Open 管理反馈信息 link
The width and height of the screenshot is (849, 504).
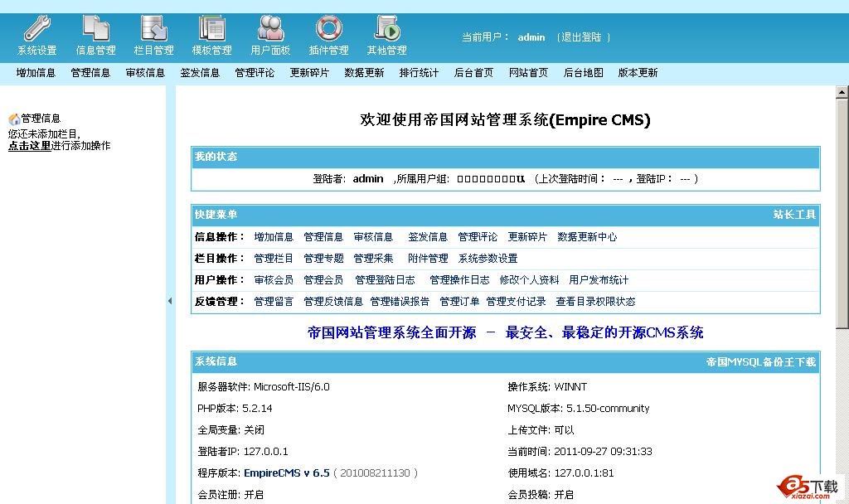click(333, 302)
